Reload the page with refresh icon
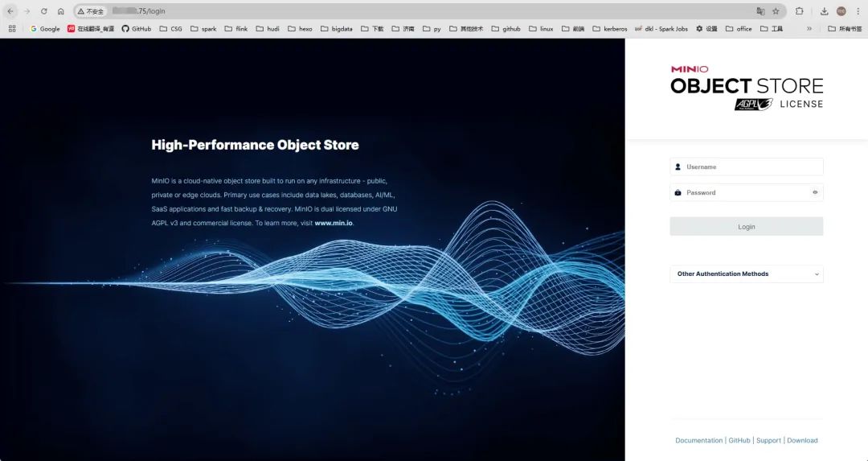The height and width of the screenshot is (461, 868). [x=43, y=11]
